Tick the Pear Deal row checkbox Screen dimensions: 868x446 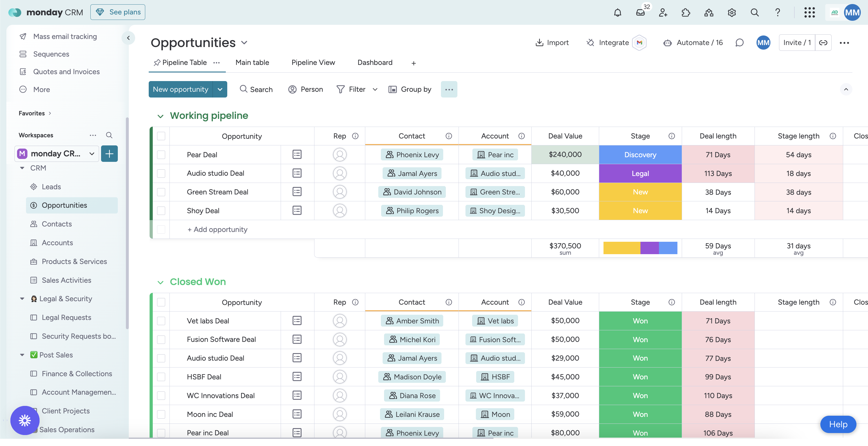(x=161, y=155)
